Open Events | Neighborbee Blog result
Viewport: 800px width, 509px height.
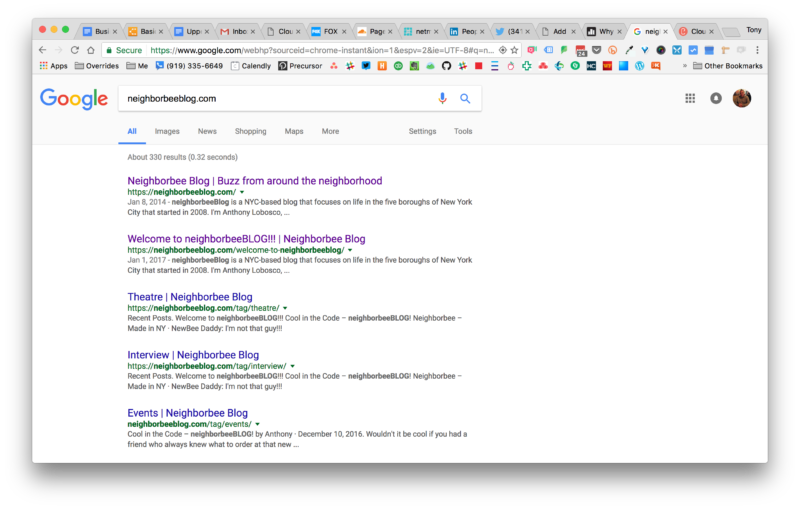[x=187, y=413]
